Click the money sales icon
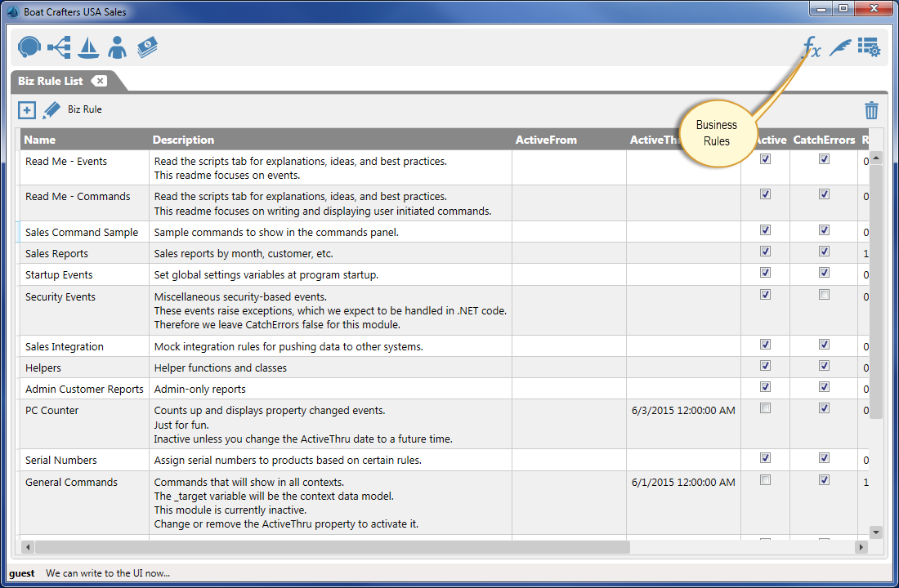Image resolution: width=899 pixels, height=588 pixels. (147, 47)
